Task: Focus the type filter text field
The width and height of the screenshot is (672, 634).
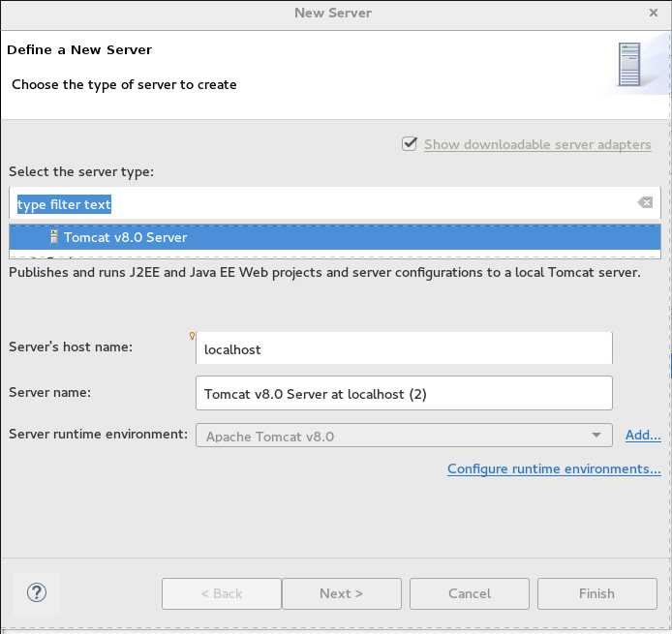Action: click(x=335, y=203)
